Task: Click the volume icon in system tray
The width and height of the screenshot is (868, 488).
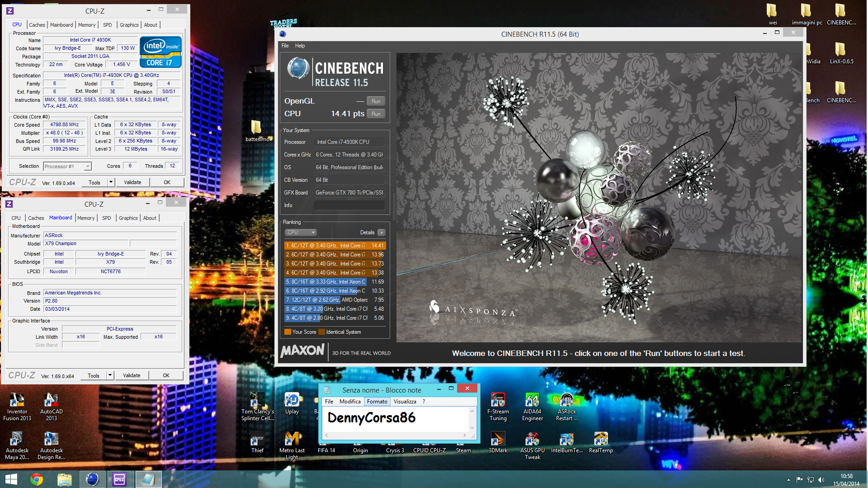Action: click(x=821, y=479)
